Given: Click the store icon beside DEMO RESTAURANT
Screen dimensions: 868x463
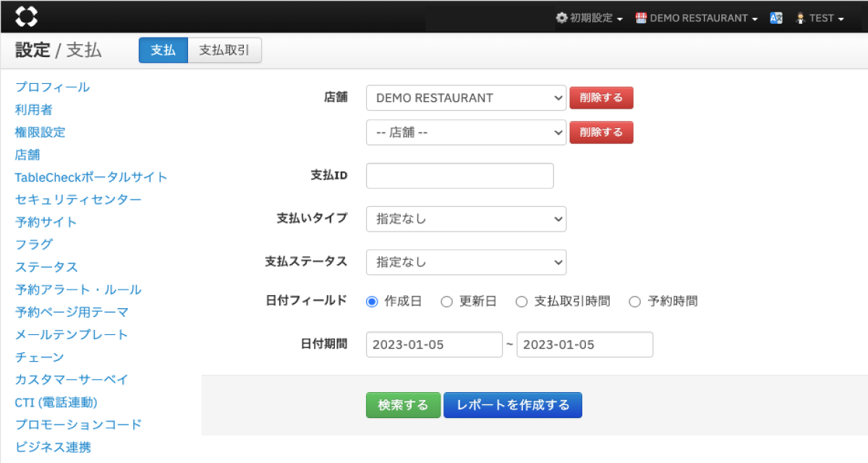Looking at the screenshot, I should click(641, 18).
